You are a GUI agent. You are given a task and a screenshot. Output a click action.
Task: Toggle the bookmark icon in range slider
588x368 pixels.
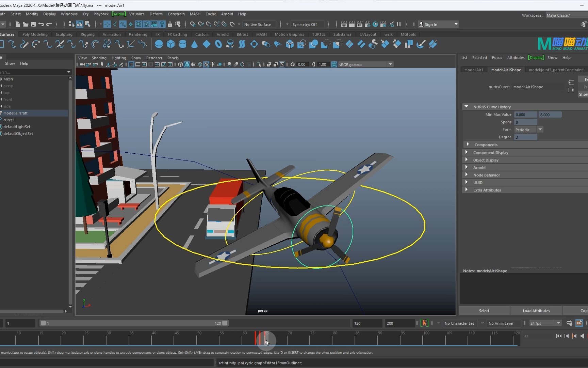click(x=424, y=323)
